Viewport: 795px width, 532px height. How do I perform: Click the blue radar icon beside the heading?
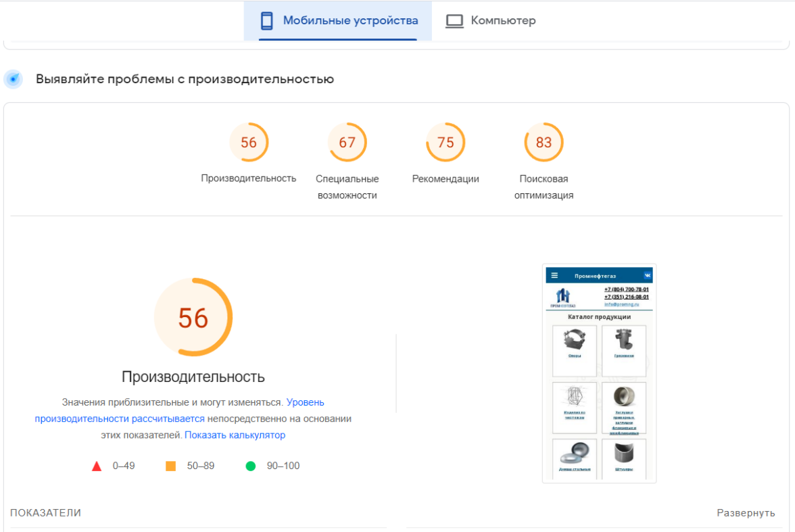pos(13,79)
